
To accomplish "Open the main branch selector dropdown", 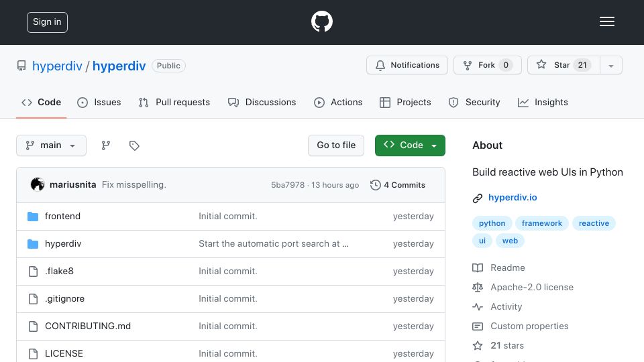I will (52, 145).
